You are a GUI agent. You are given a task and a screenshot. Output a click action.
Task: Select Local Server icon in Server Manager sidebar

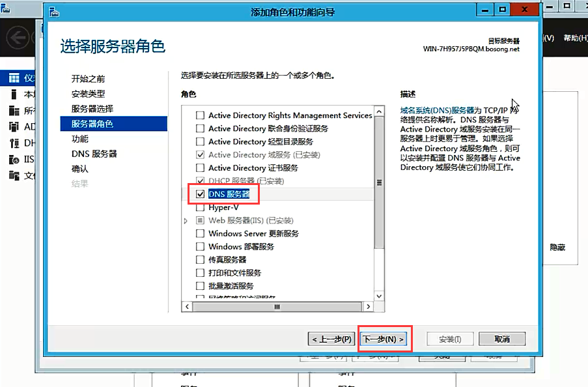click(x=14, y=94)
